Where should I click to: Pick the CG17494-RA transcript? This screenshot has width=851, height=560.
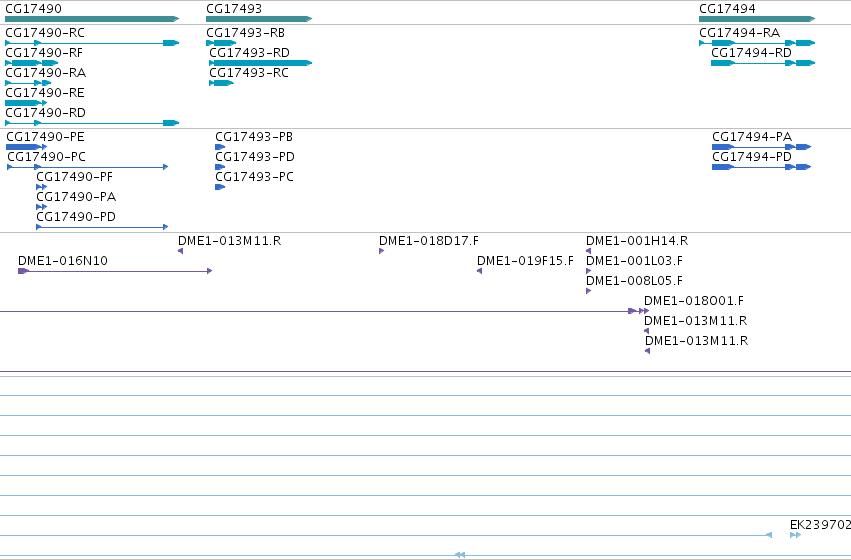click(740, 33)
